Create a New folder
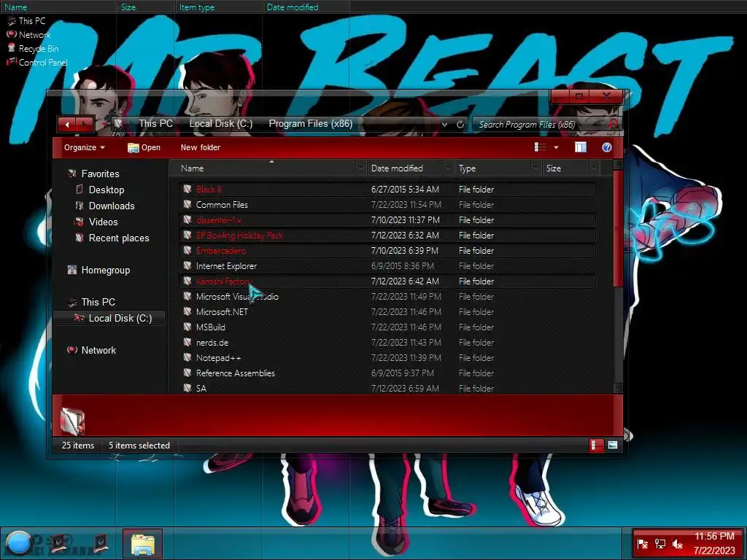The width and height of the screenshot is (747, 560). pyautogui.click(x=200, y=147)
